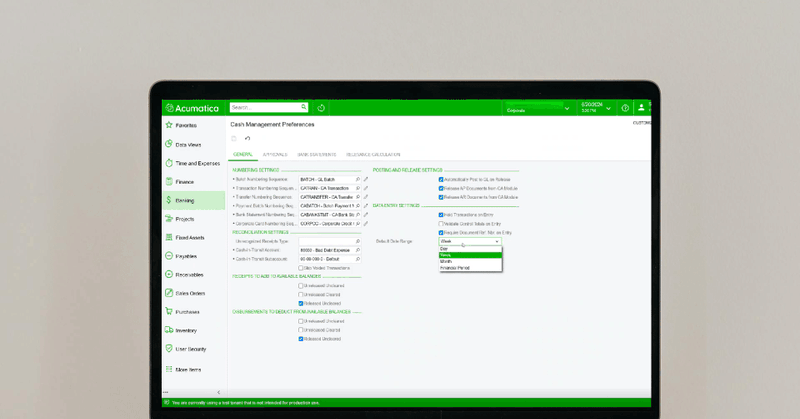
Task: Open Time and Expenses in the sidebar
Action: coord(193,163)
